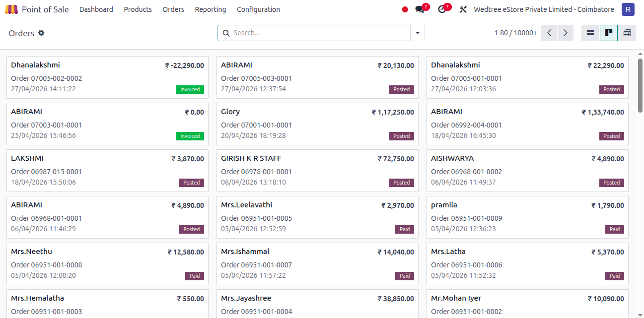Open the debug tools wrench icon
The height and width of the screenshot is (318, 644).
pos(463,9)
